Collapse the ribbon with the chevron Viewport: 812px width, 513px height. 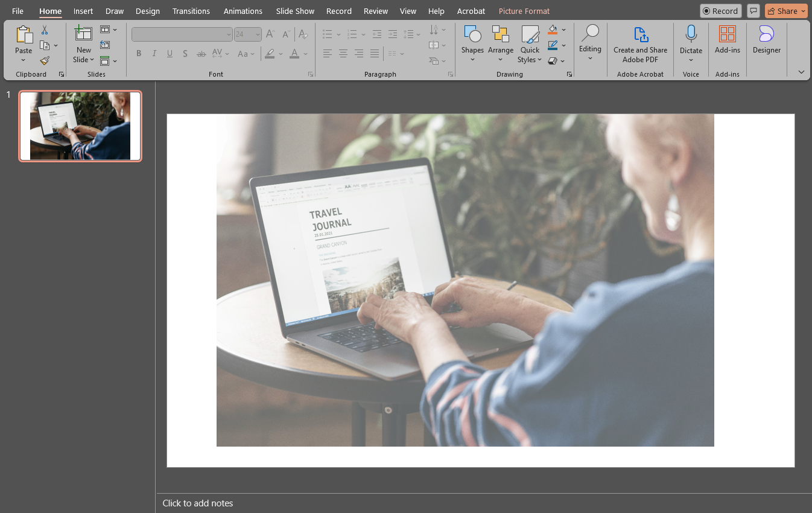pyautogui.click(x=801, y=72)
